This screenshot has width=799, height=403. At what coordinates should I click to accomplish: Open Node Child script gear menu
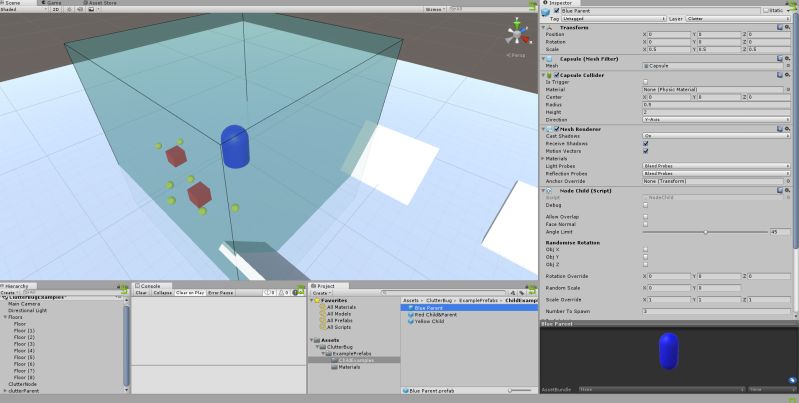788,191
